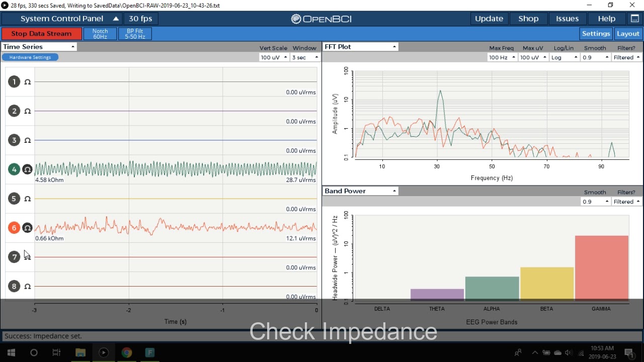The height and width of the screenshot is (362, 644).
Task: Open media player icon in taskbar
Action: tap(104, 352)
